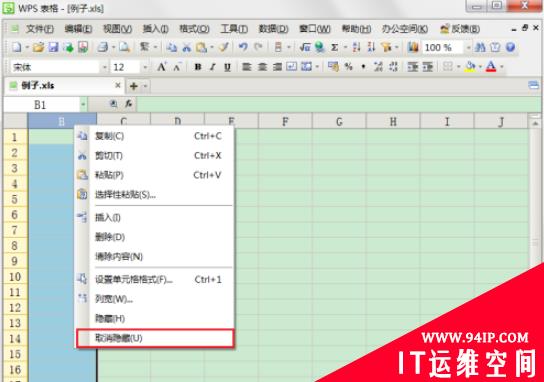Image resolution: width=544 pixels, height=382 pixels.
Task: Sort ascending with the A-Z icon
Action: coord(356,47)
